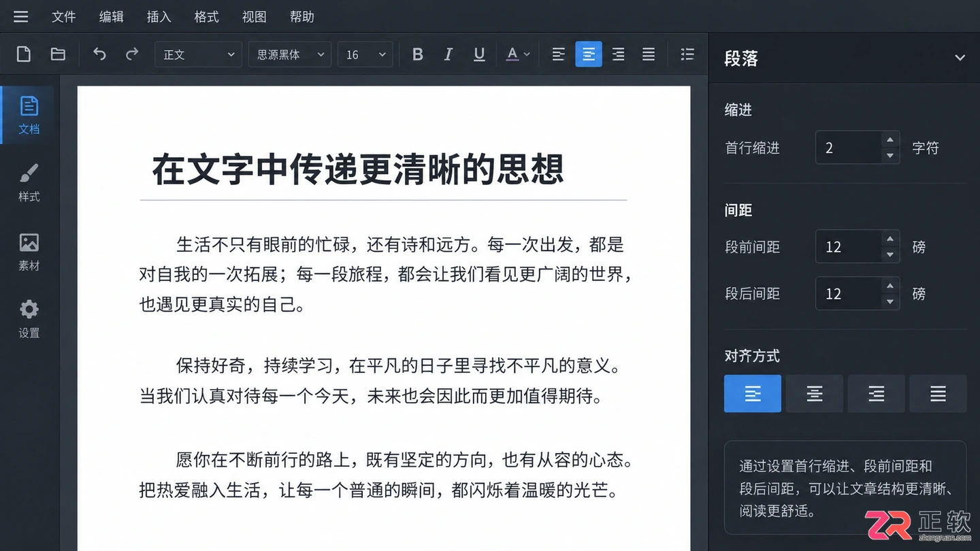The image size is (980, 551).
Task: Open the font size 16 dropdown
Action: [365, 54]
